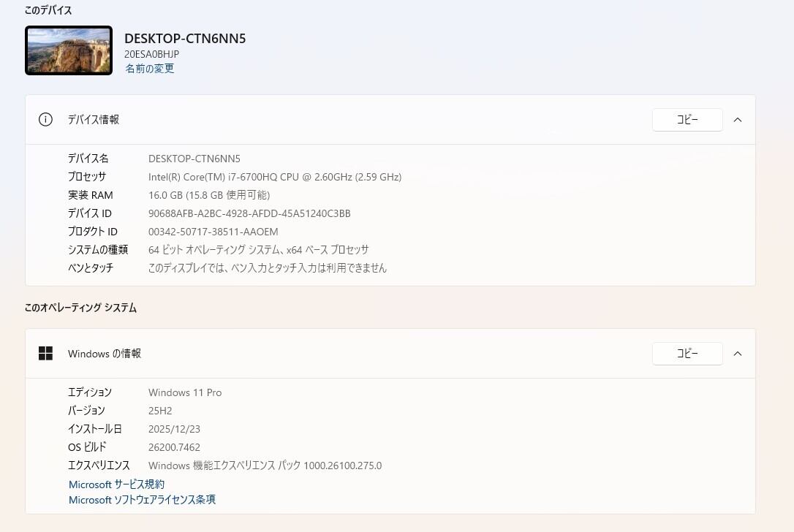This screenshot has height=532, width=794.
Task: Click the model number 20ESA0BHJP
Action: [151, 53]
